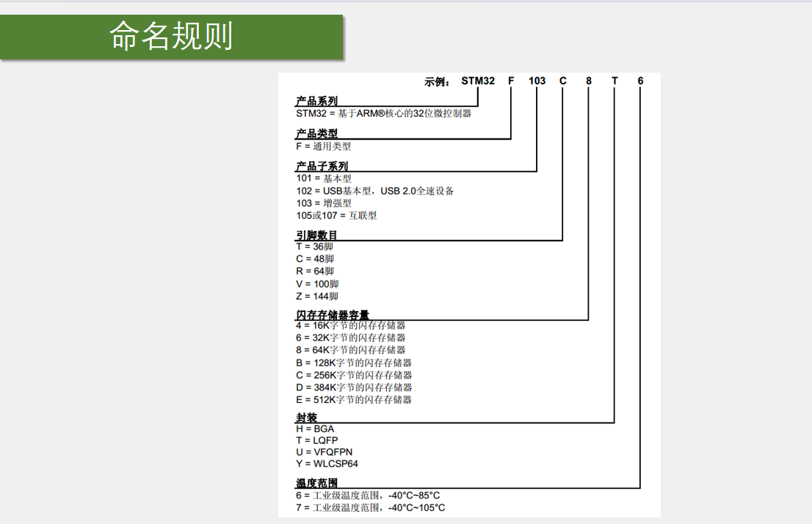Select the 产品系列 heading

pyautogui.click(x=316, y=101)
